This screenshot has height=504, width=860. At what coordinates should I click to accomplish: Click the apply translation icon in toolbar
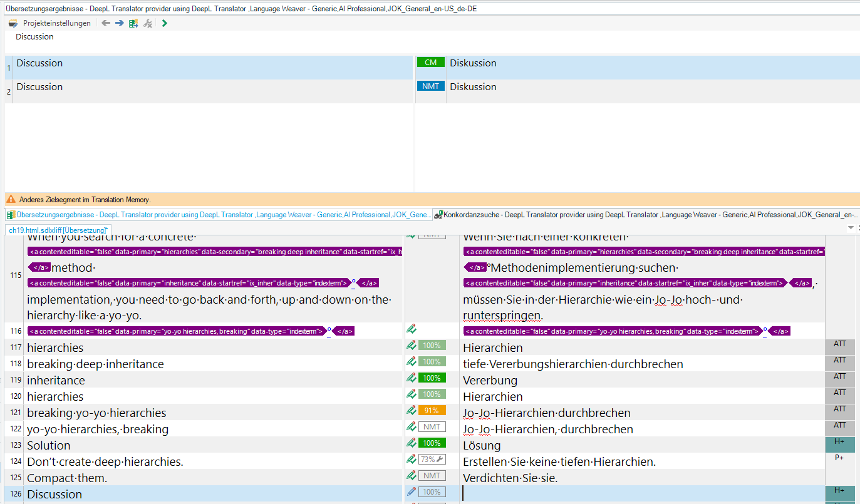click(x=133, y=23)
